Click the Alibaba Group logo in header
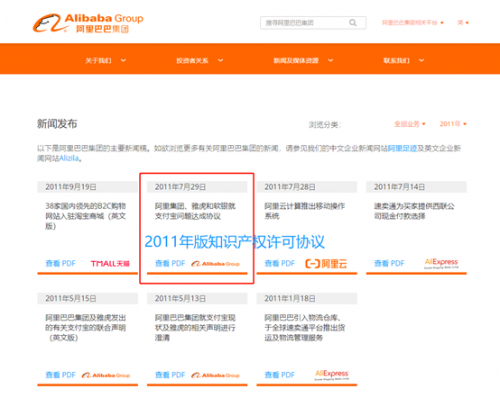This screenshot has width=500, height=398. 88,23
